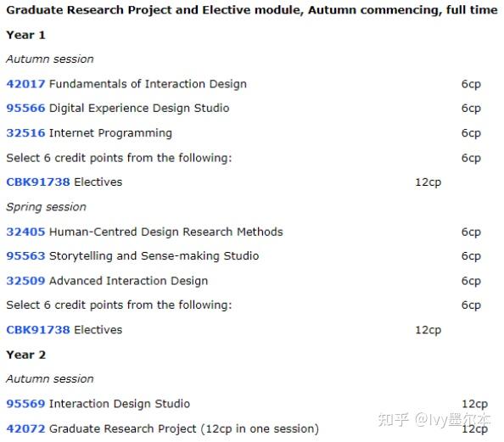Open the 95566 Digital Experience Design Studio link

25,108
